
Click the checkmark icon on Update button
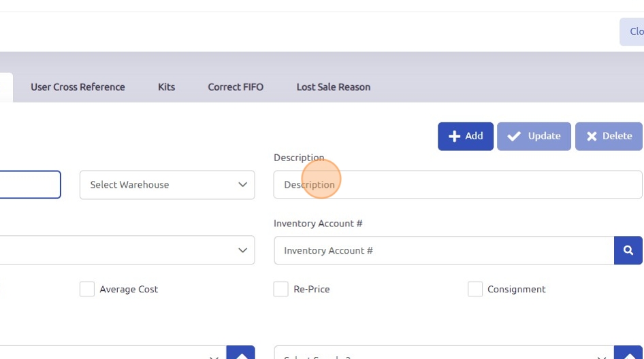click(515, 136)
